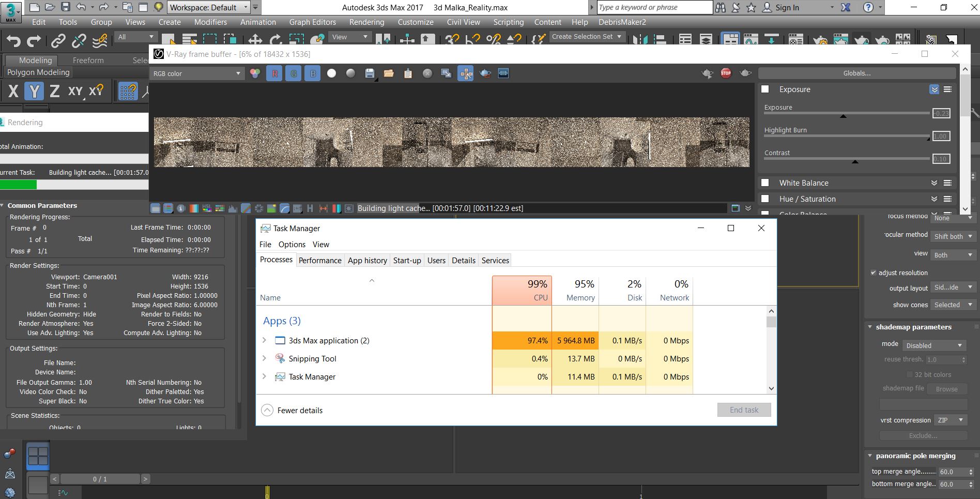This screenshot has height=499, width=980.
Task: Constrain to Z axis button
Action: pos(54,92)
